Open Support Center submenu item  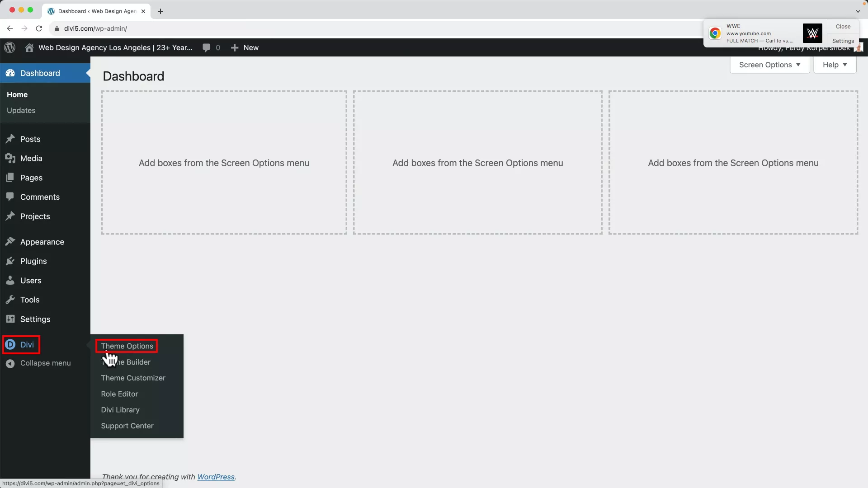[x=127, y=426]
